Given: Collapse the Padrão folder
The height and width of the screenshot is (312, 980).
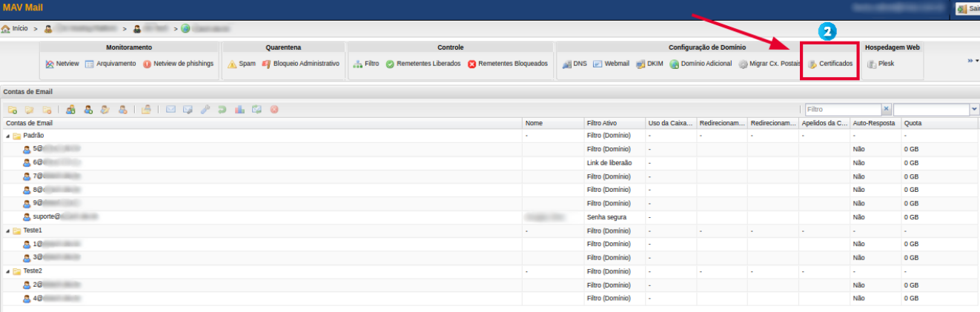Looking at the screenshot, I should (8, 136).
